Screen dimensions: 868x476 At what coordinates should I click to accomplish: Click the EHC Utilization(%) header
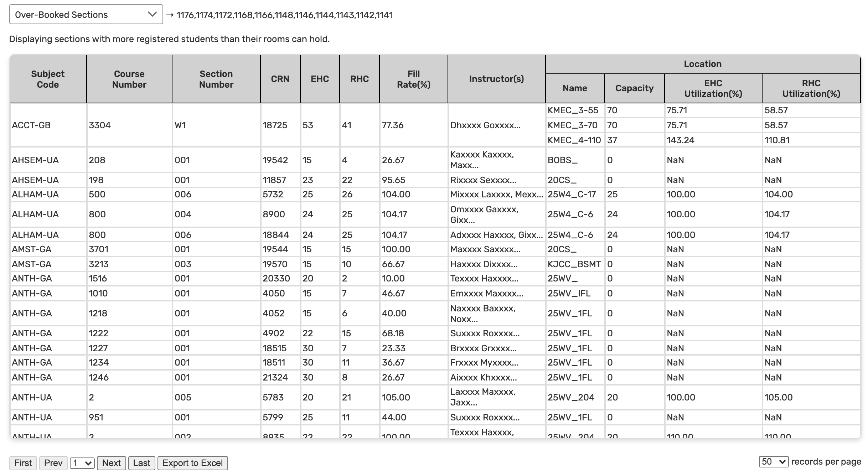tap(713, 88)
